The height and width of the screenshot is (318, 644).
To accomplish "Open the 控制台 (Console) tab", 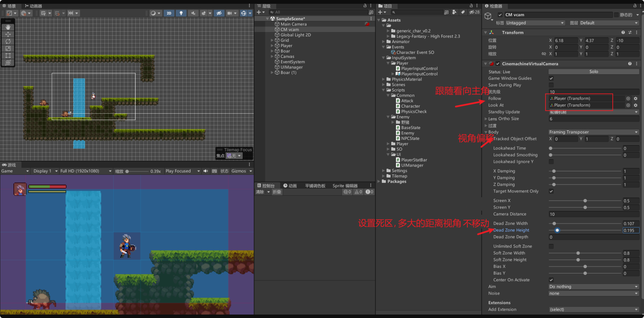I will click(x=266, y=185).
